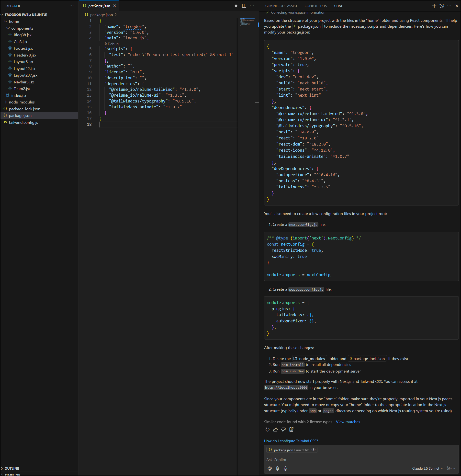Screen dimensions: 461x476
Task: Click "trogdor" name value in editor
Action: (134, 26)
